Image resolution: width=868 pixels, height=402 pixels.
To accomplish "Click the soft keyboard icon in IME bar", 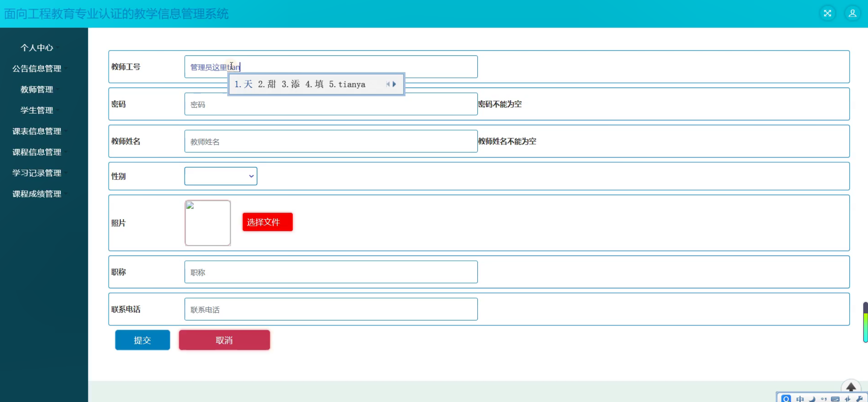I will [x=835, y=399].
